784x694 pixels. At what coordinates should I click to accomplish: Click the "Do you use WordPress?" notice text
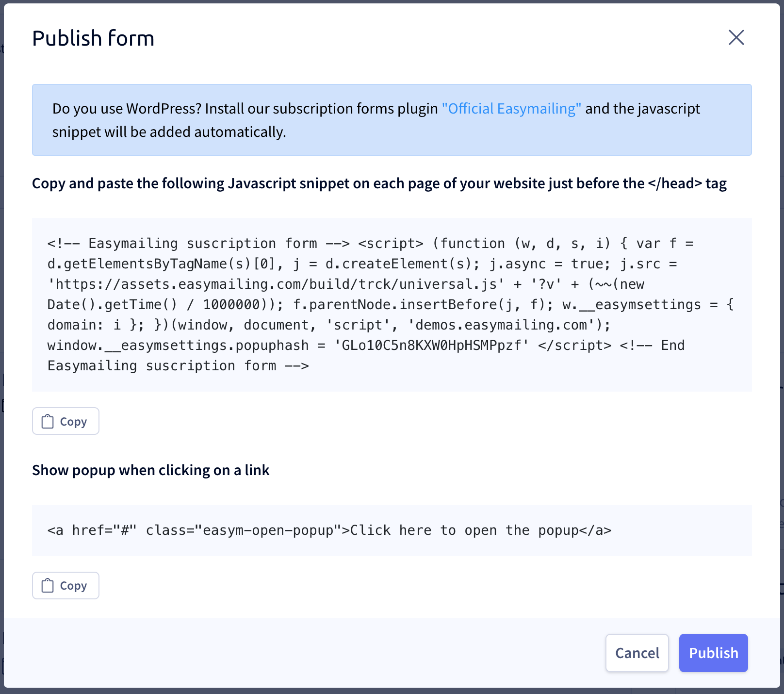(x=376, y=120)
